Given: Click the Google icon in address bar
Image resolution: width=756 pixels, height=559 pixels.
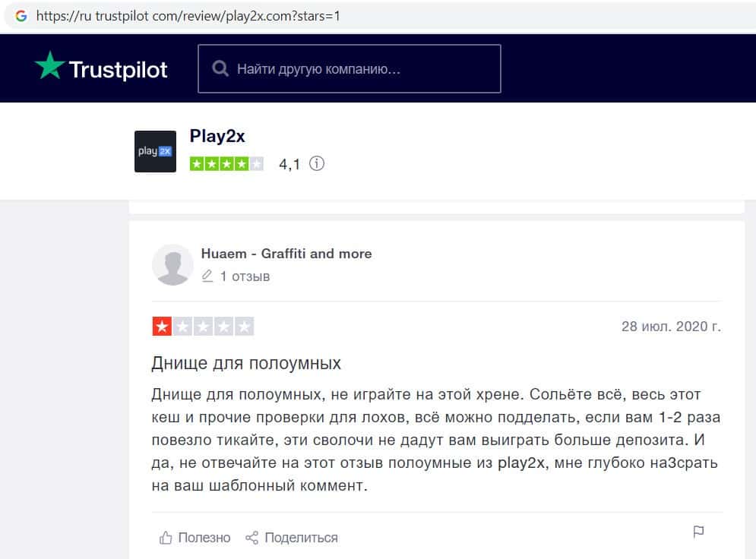Looking at the screenshot, I should pos(21,16).
